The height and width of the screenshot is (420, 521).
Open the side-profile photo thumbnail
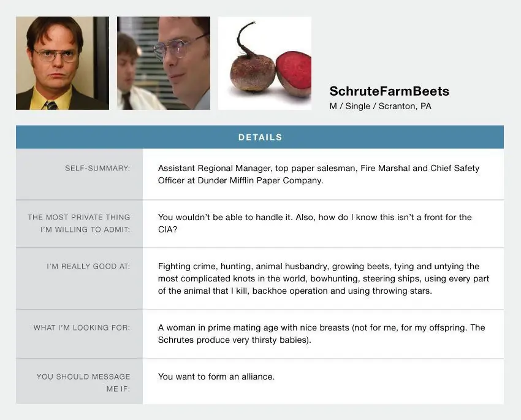(164, 63)
